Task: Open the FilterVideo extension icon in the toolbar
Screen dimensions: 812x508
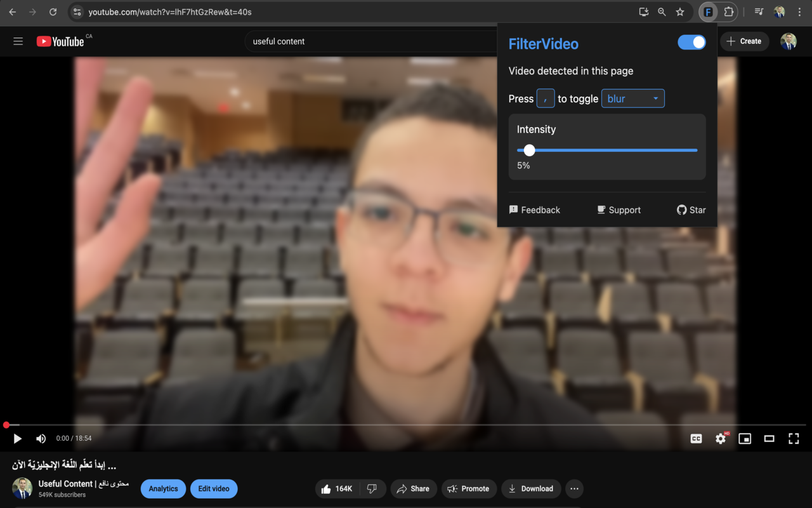Action: point(707,11)
